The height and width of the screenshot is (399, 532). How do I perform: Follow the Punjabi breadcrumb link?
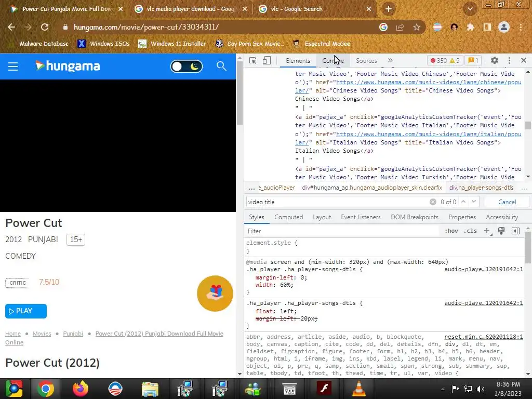tap(73, 334)
